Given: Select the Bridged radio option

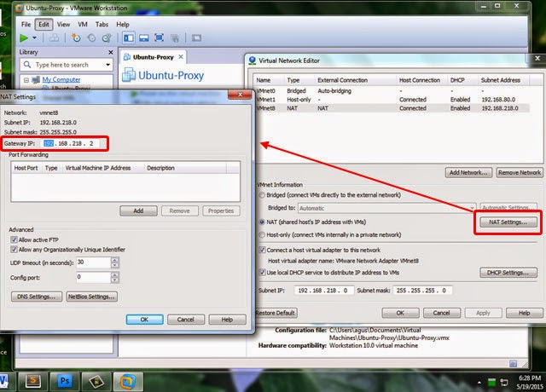Looking at the screenshot, I should [x=262, y=195].
